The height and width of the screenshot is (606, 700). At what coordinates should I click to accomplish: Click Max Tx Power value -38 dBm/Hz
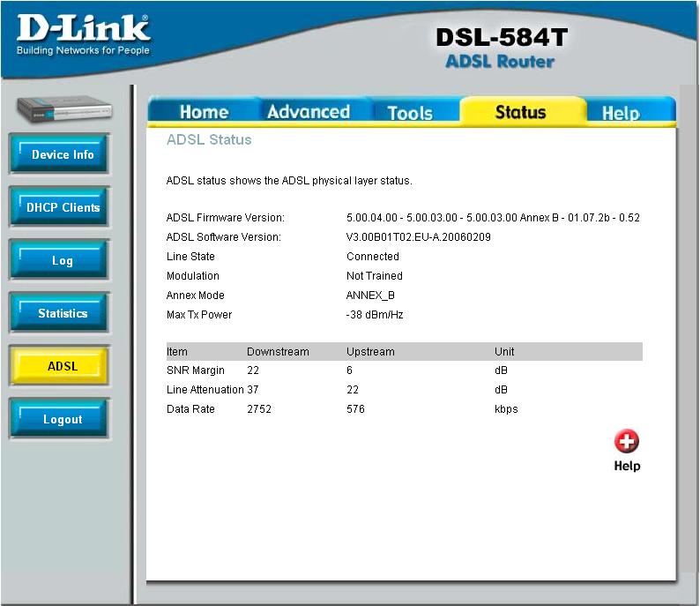point(375,314)
